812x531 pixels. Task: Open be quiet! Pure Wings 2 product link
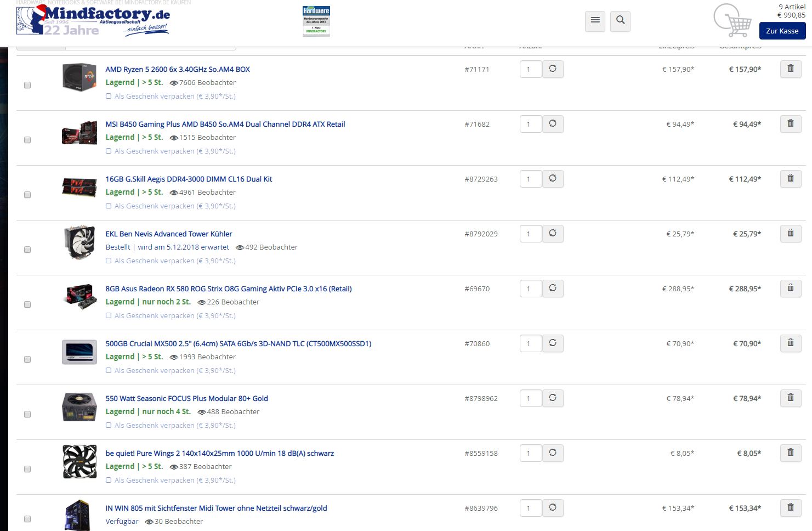pos(219,453)
